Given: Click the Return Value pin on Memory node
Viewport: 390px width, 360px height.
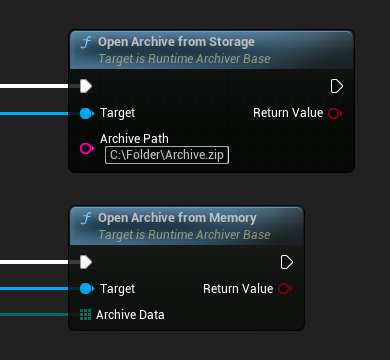Looking at the screenshot, I should click(285, 289).
